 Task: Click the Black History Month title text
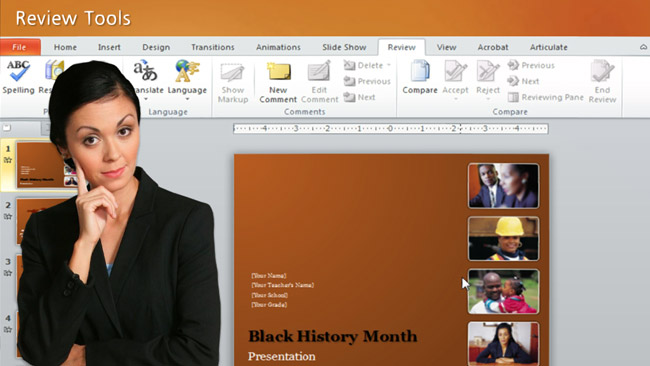[332, 336]
